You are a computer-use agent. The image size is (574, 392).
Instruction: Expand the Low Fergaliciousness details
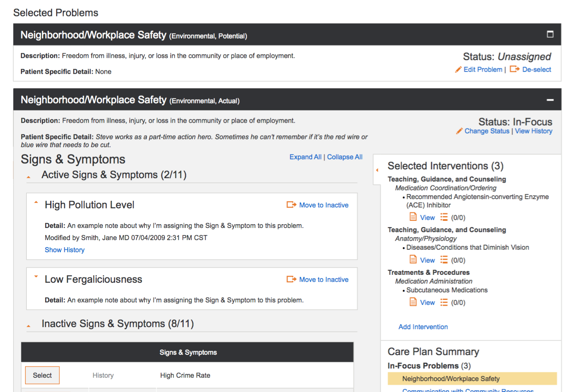[36, 277]
